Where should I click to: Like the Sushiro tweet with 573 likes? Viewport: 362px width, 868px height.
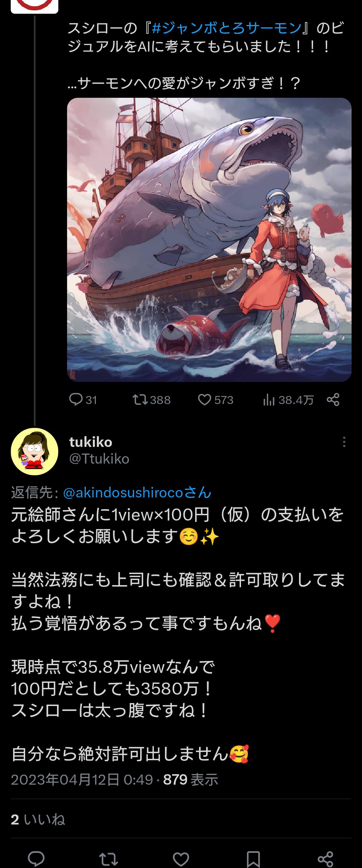pyautogui.click(x=216, y=400)
